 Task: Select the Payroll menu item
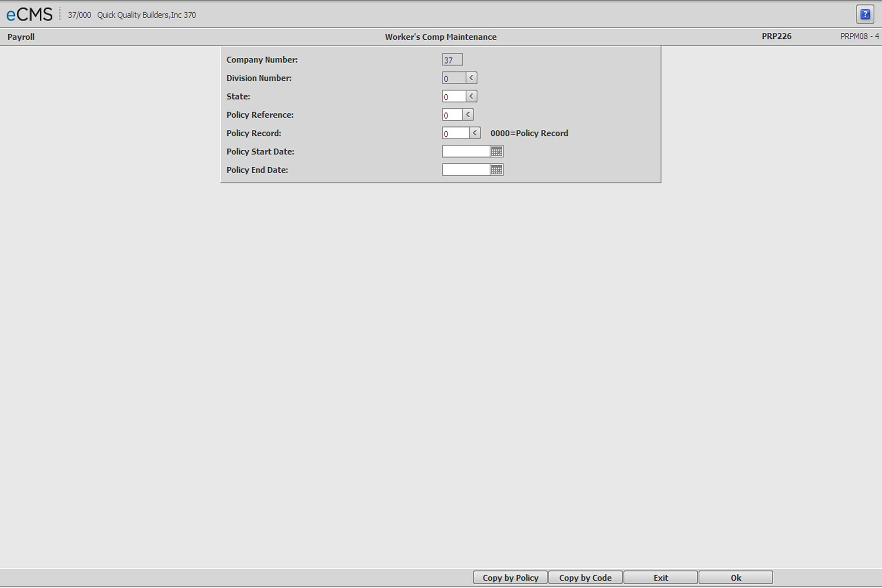pos(20,36)
